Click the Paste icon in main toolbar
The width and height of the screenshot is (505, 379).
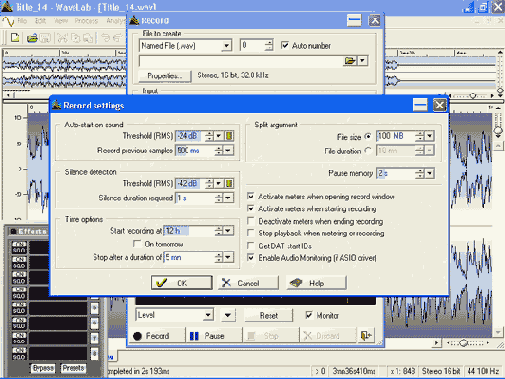click(88, 38)
